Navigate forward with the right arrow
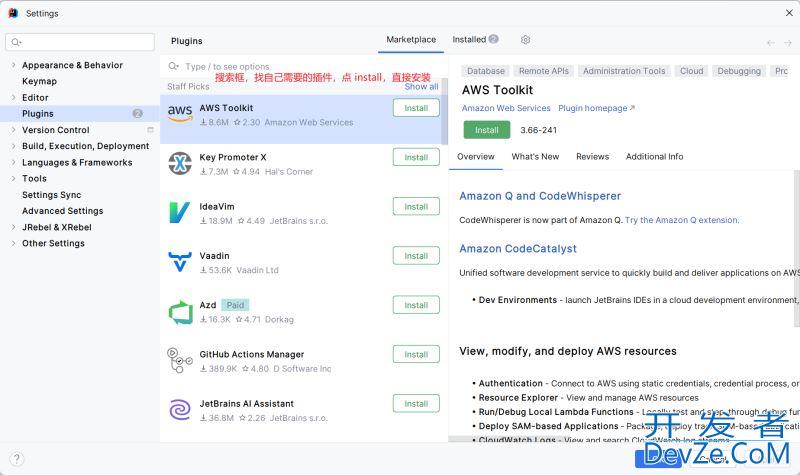Image resolution: width=800 pixels, height=475 pixels. [788, 43]
